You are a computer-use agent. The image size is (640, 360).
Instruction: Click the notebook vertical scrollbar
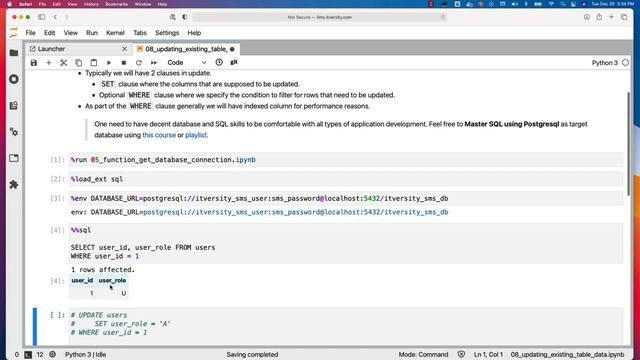[629, 143]
